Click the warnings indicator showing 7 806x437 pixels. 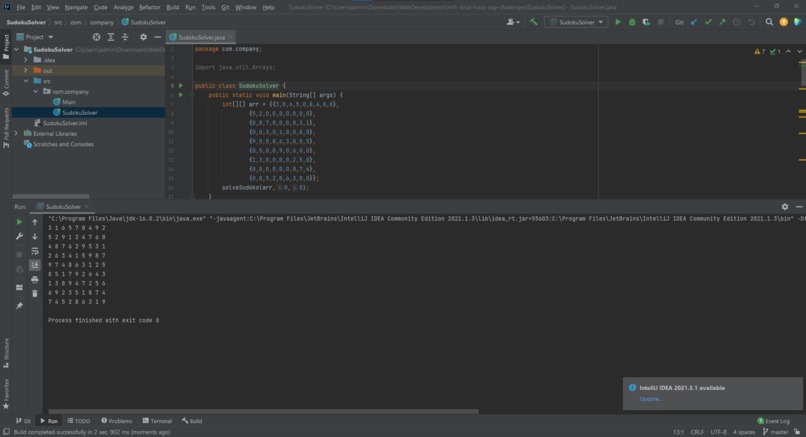(x=760, y=51)
